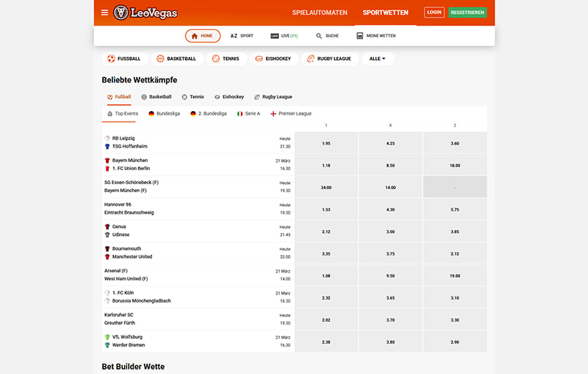Open the A-Z Sport list
The height and width of the screenshot is (374, 588).
[x=242, y=36]
